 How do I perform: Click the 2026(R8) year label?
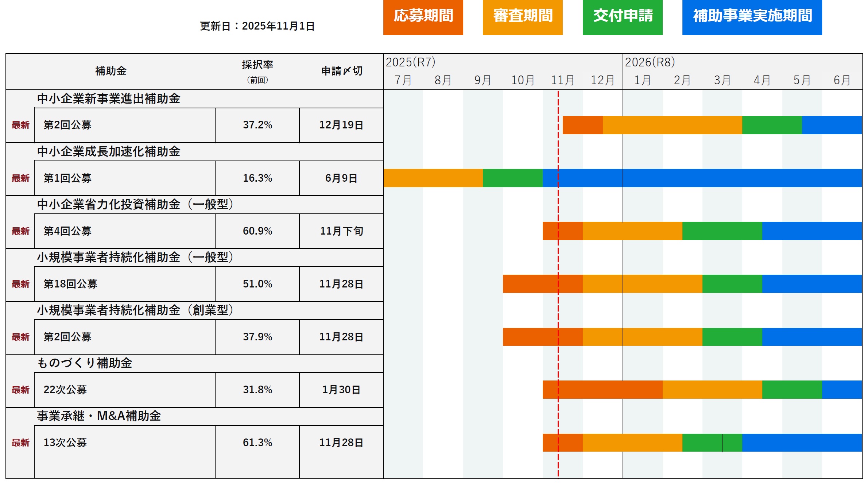click(x=650, y=62)
